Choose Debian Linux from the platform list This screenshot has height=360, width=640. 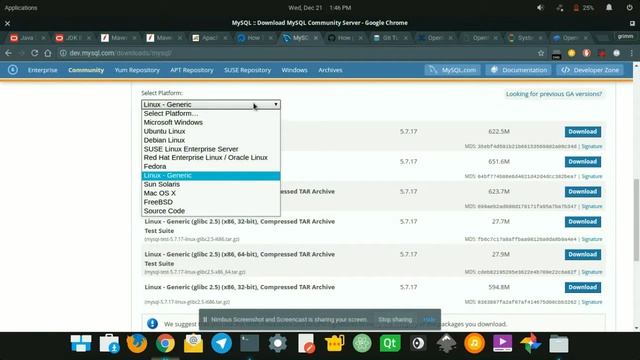point(211,140)
